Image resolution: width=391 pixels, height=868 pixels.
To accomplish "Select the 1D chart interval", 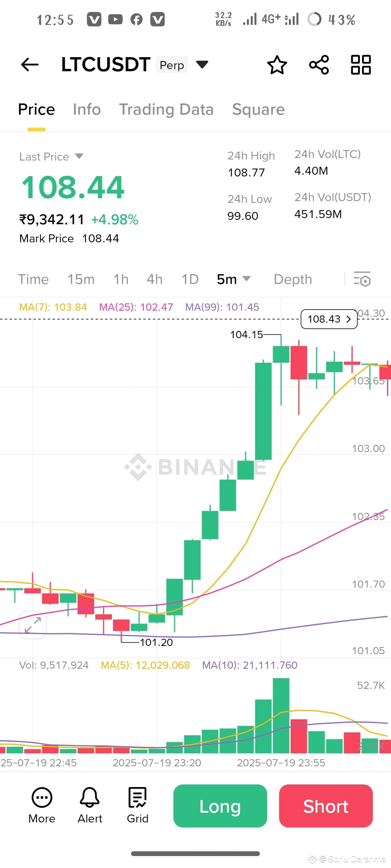I will click(x=190, y=279).
